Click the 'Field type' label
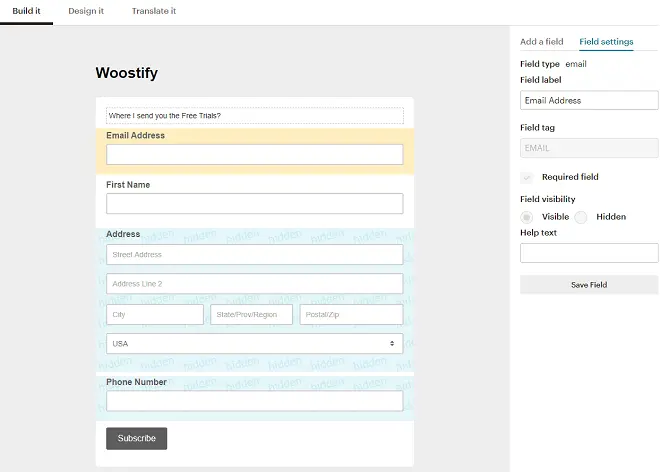 (x=540, y=64)
